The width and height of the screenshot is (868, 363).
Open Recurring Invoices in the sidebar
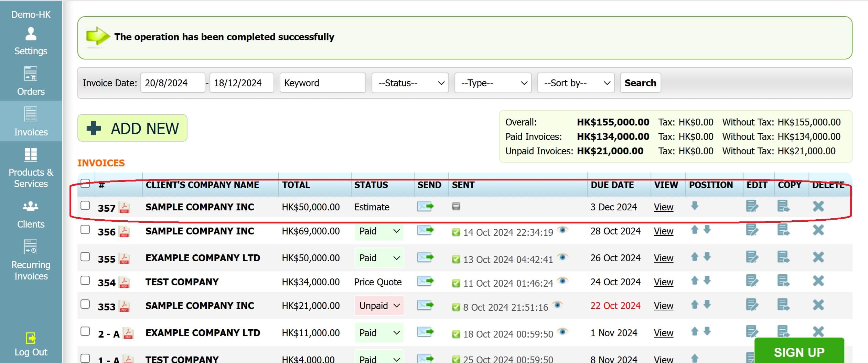tap(31, 260)
